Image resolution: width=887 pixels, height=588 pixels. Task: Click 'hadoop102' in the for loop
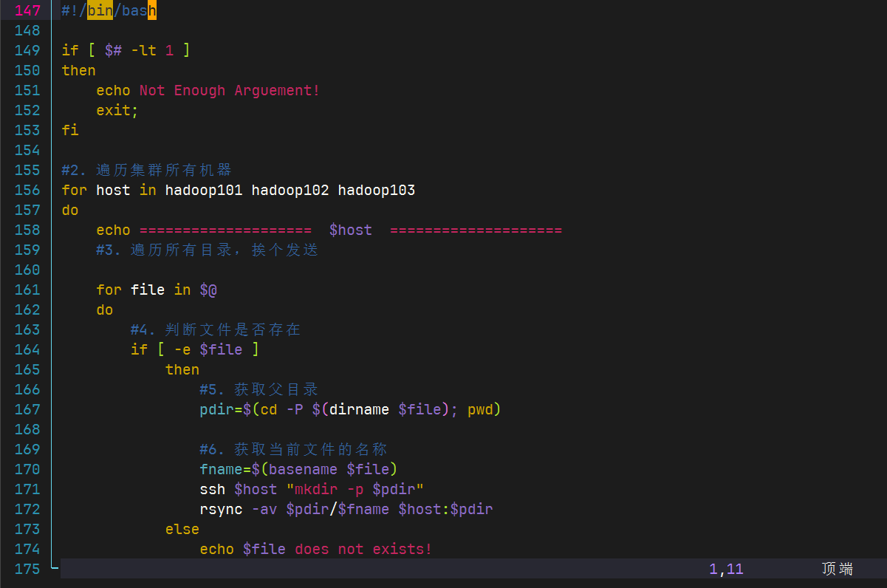pos(290,190)
